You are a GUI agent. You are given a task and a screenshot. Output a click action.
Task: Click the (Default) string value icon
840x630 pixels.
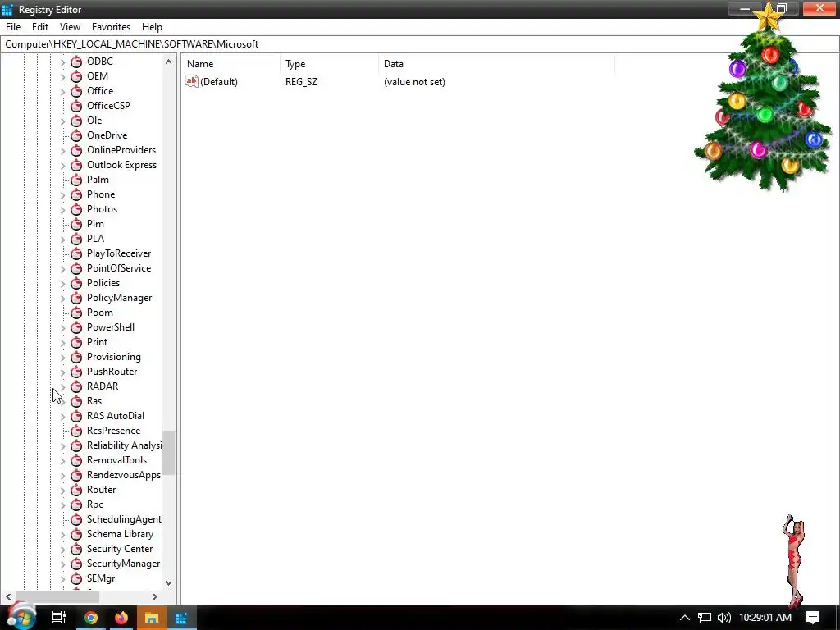(192, 81)
